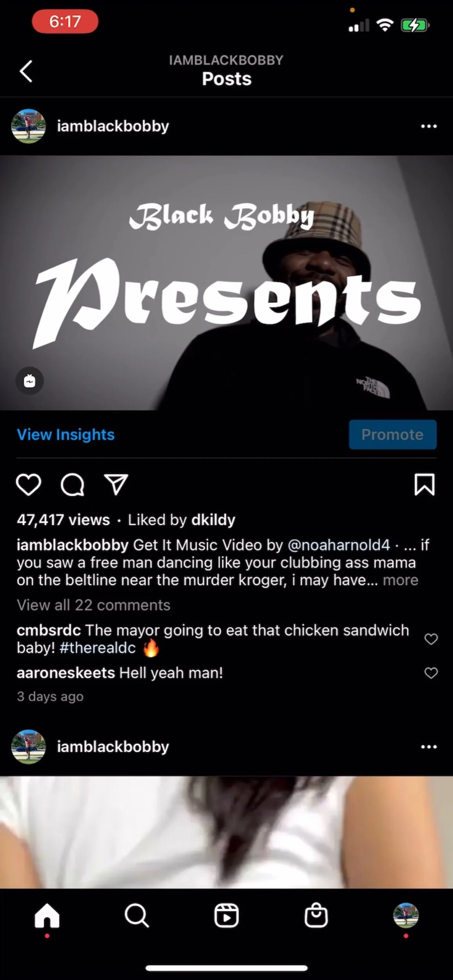The height and width of the screenshot is (980, 453).
Task: View all 22 comments
Action: 93,605
